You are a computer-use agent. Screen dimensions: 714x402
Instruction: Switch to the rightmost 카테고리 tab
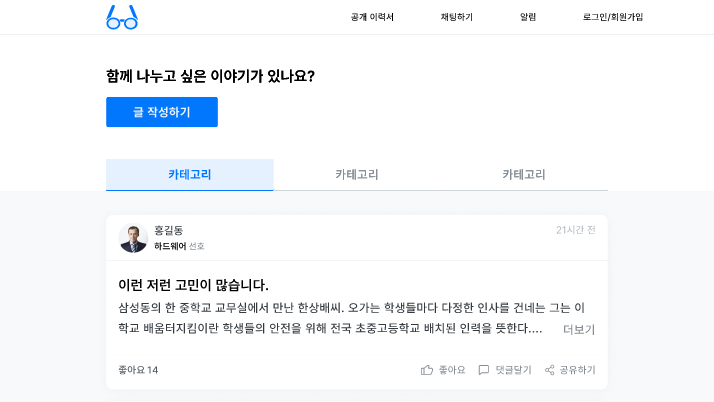click(524, 175)
